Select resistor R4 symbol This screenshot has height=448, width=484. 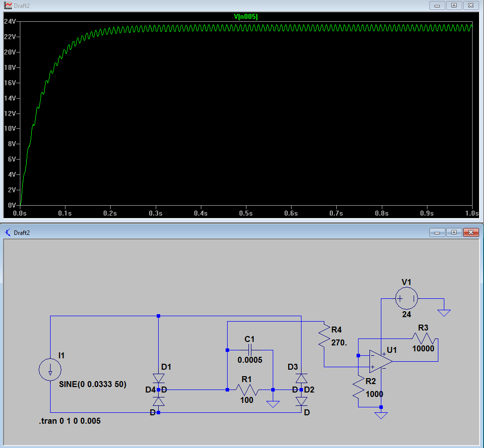[x=324, y=335]
